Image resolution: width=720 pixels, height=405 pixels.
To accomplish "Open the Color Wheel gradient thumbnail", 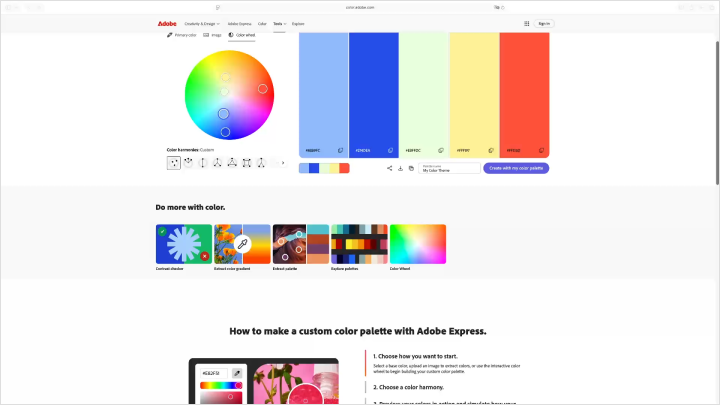I will click(418, 244).
